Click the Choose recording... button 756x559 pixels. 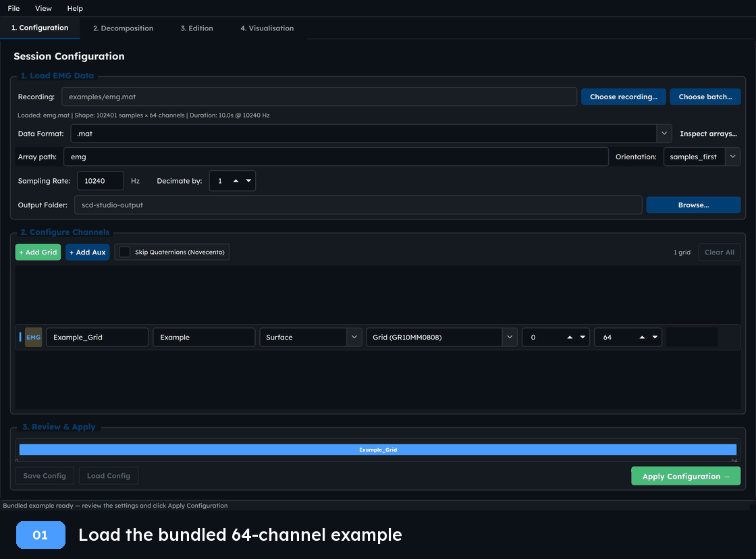[x=624, y=97]
